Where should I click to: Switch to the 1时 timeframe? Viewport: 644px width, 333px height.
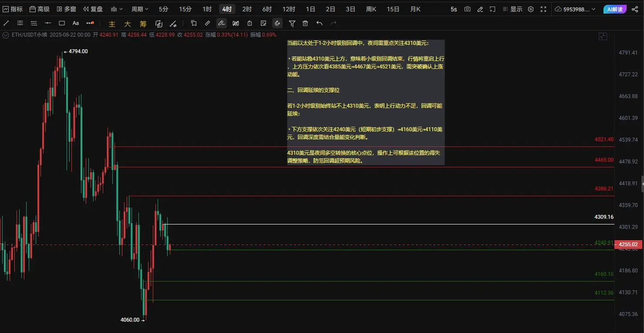tap(207, 9)
